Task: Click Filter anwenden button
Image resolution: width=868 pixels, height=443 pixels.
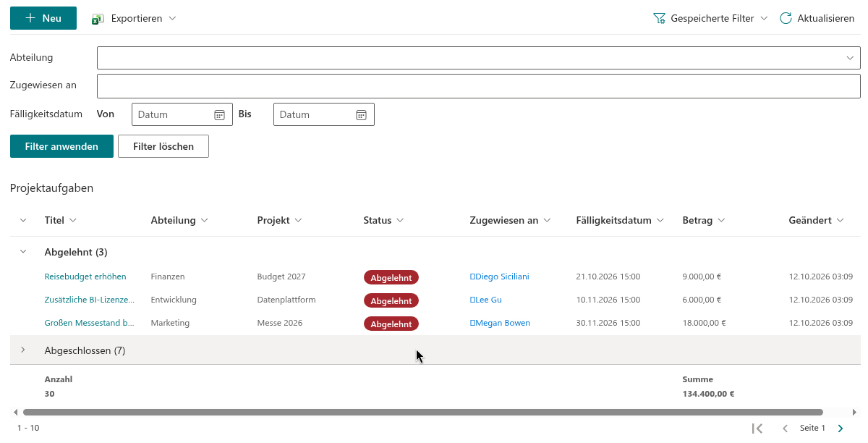Action: 61,146
